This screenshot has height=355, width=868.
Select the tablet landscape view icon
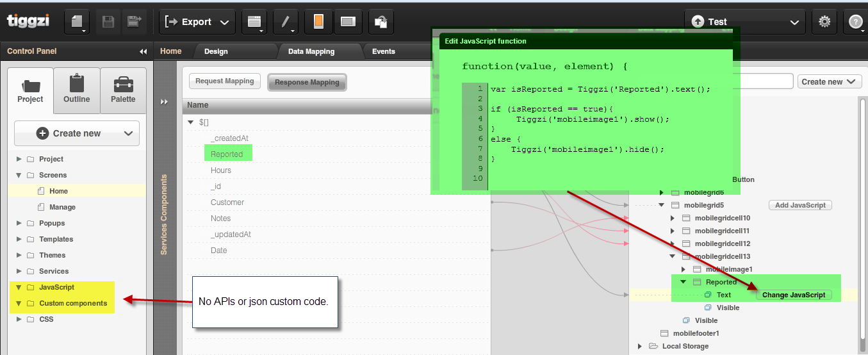[x=348, y=22]
